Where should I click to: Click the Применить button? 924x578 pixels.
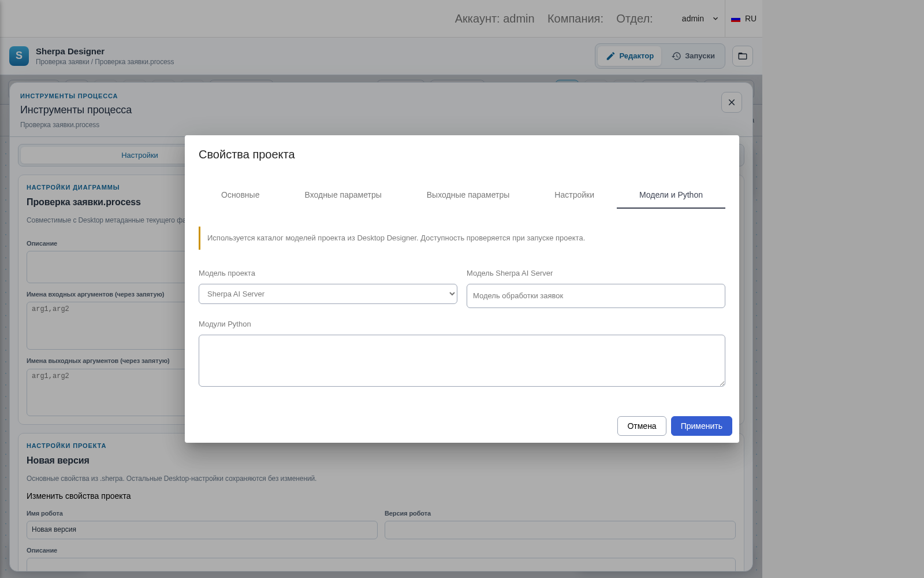[x=702, y=426]
